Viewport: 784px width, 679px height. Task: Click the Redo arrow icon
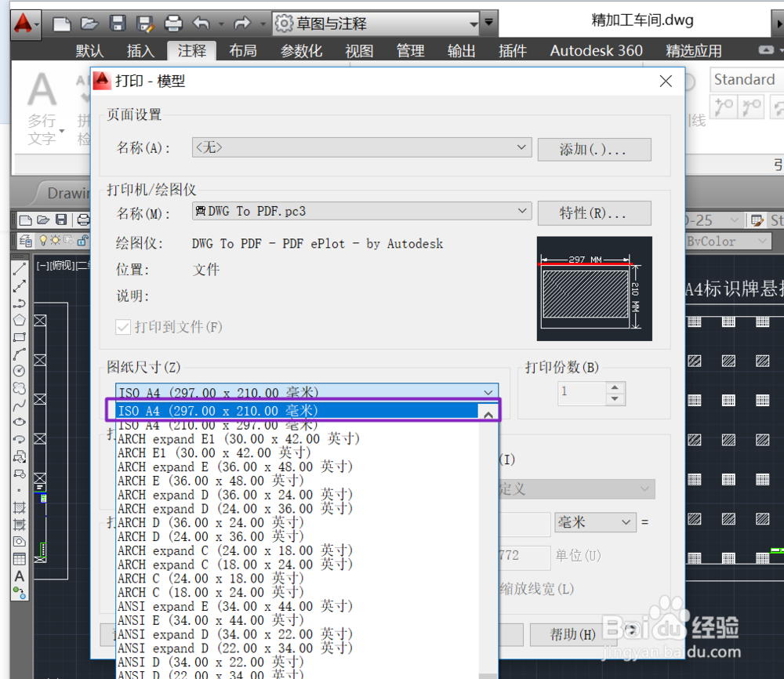[x=242, y=23]
